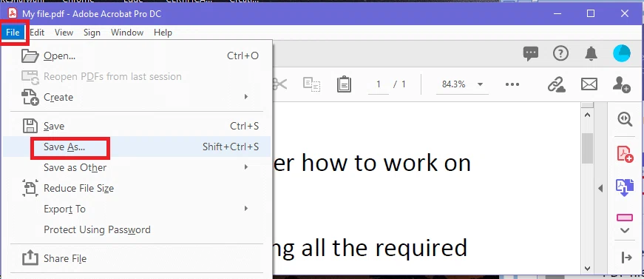Show more tools ellipsis button
This screenshot has width=644, height=279.
click(x=512, y=84)
